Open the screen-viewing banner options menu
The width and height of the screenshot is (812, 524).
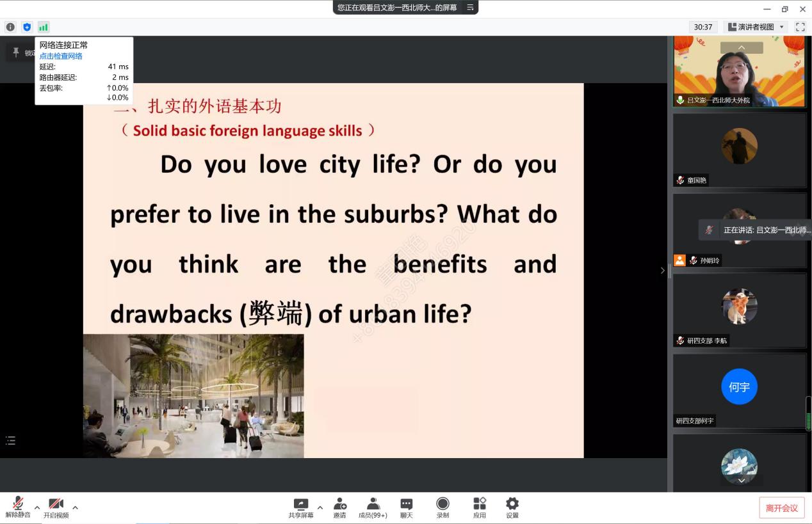pyautogui.click(x=470, y=8)
